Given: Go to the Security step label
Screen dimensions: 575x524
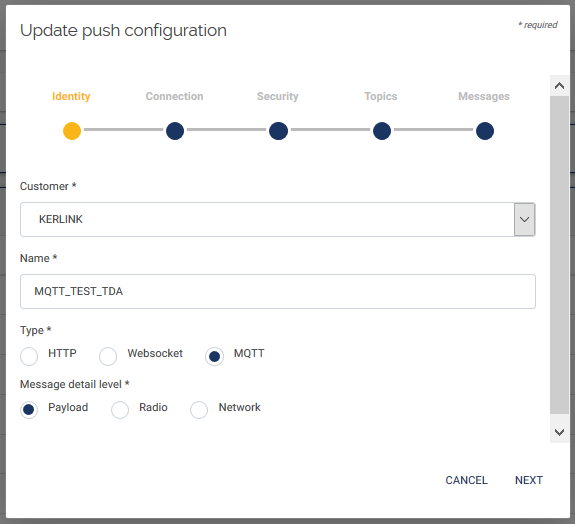Looking at the screenshot, I should pos(278,96).
